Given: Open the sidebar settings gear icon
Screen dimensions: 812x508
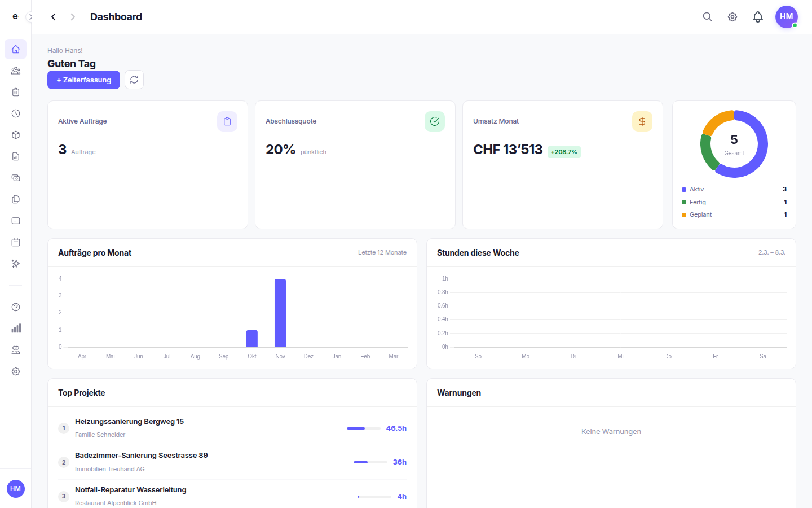Looking at the screenshot, I should 16,371.
